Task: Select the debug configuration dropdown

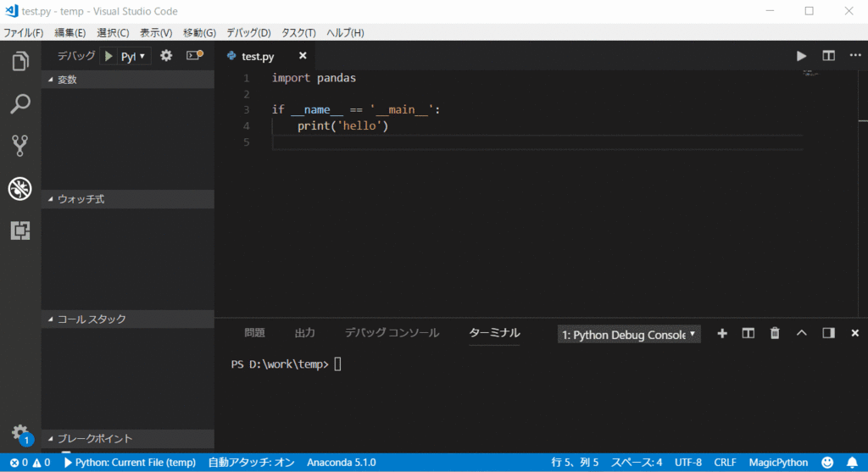Action: (133, 57)
